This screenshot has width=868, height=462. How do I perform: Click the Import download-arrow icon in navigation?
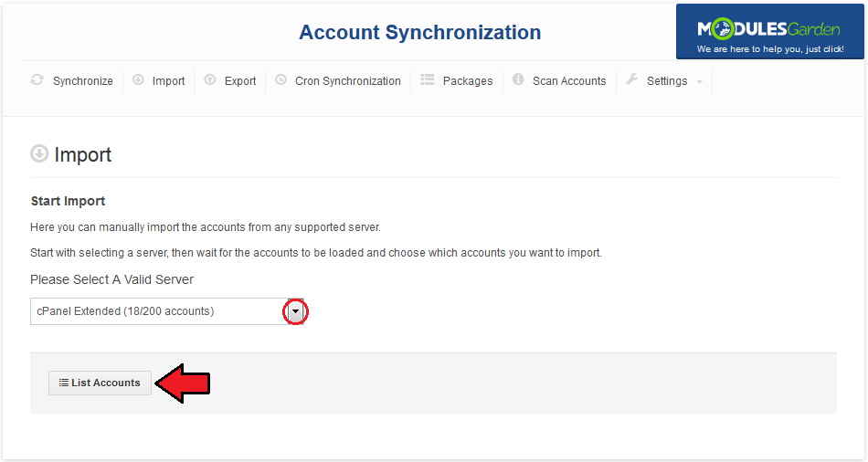point(138,79)
